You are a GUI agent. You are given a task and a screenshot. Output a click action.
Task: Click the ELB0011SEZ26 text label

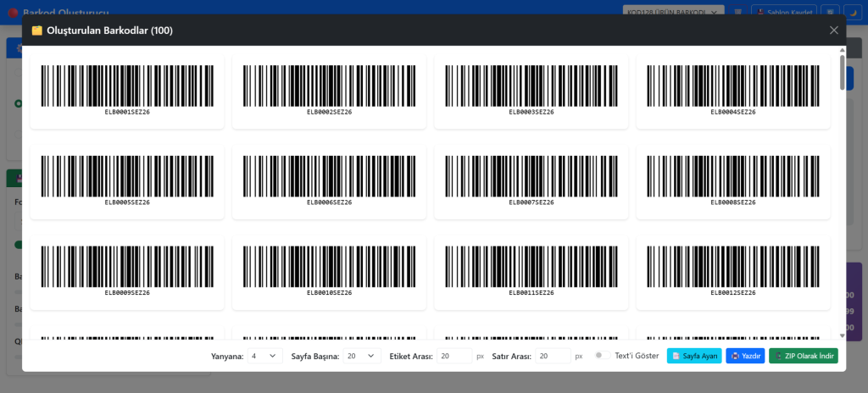(x=531, y=292)
